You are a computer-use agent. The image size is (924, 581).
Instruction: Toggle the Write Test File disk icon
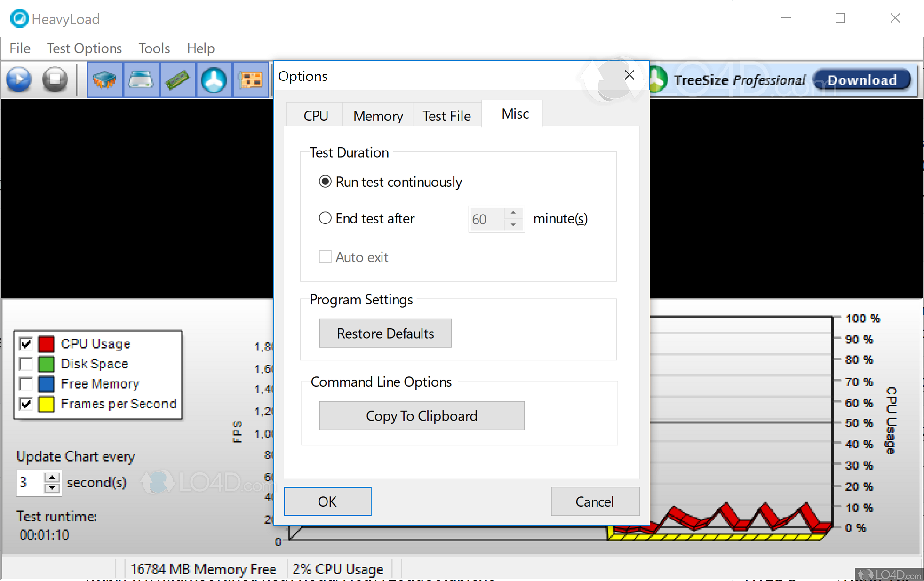click(x=141, y=80)
